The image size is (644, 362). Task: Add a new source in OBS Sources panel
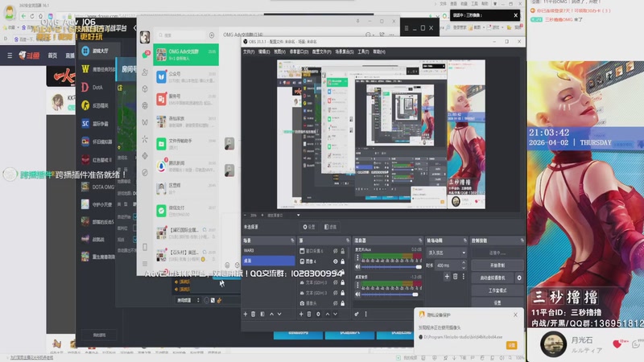(x=301, y=314)
